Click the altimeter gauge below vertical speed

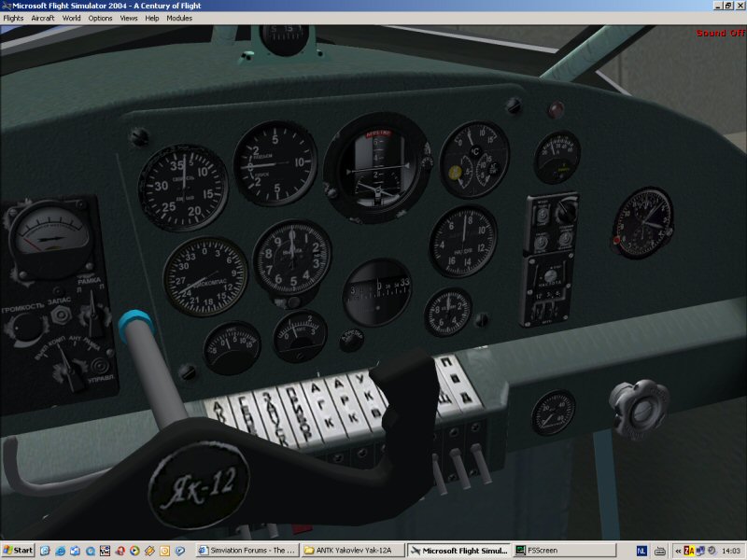point(292,258)
